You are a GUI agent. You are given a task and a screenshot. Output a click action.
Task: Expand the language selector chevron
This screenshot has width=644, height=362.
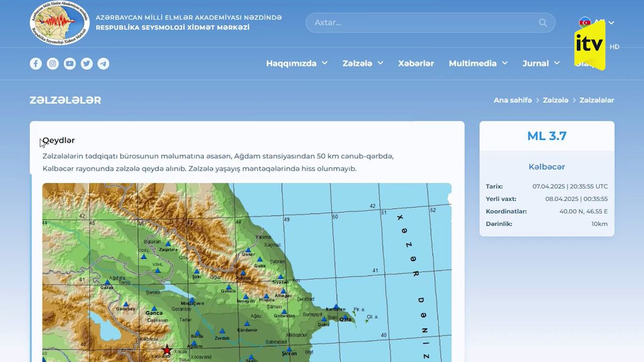[x=611, y=23]
